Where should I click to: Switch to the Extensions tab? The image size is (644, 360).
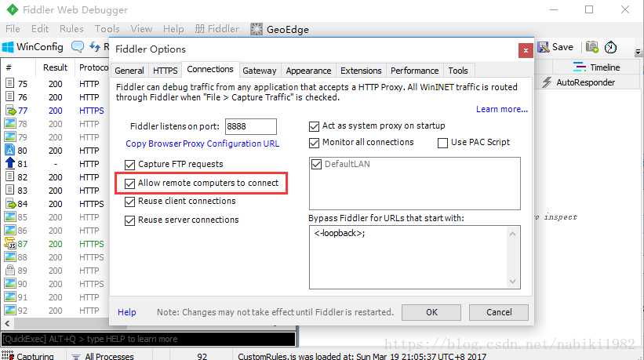(361, 71)
